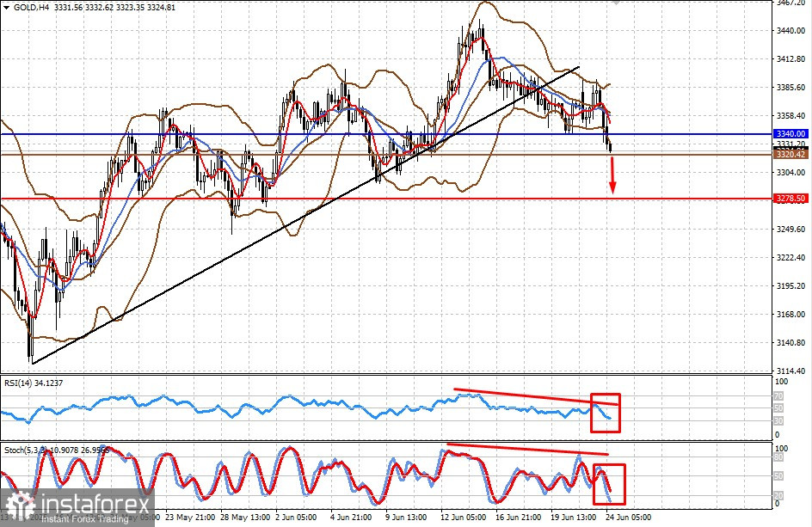This screenshot has width=812, height=527.
Task: Click the close price value 3324.81
Action: click(161, 8)
